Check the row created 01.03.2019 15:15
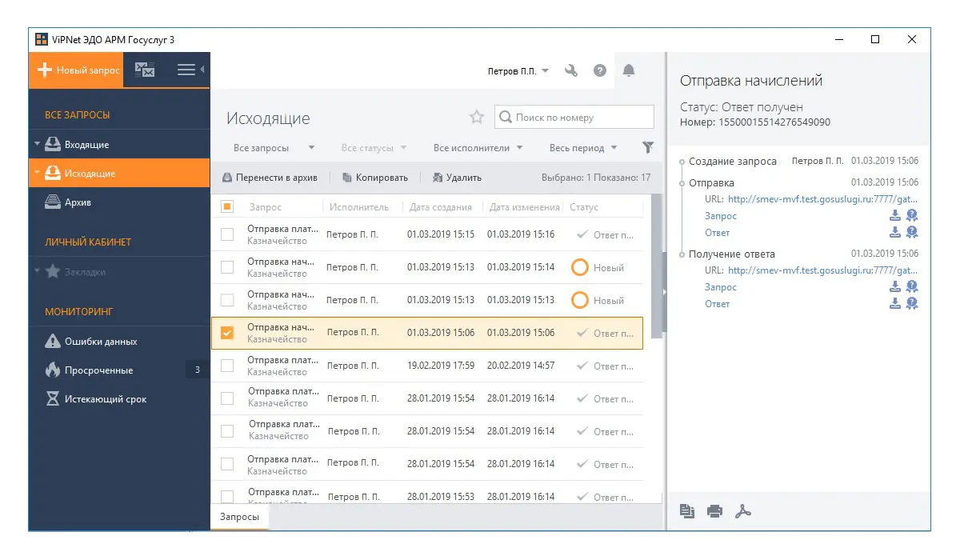This screenshot has width=960, height=560. pyautogui.click(x=227, y=234)
